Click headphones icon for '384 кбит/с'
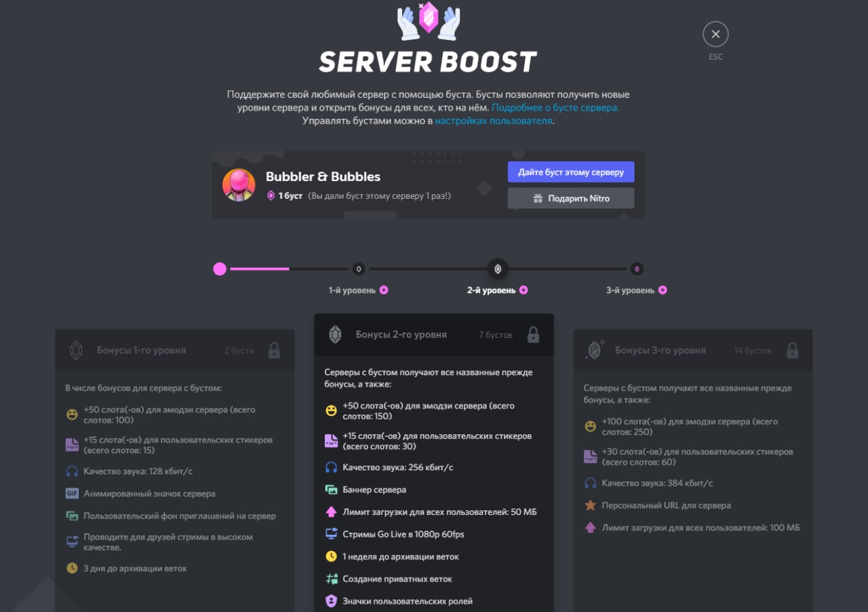This screenshot has width=868, height=612. pyautogui.click(x=590, y=483)
